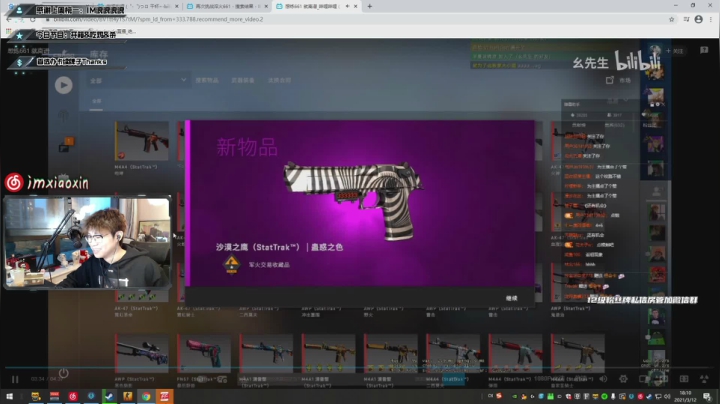This screenshot has height=404, width=720.
Task: Mute the bilibili player volume icon
Action: (x=603, y=379)
